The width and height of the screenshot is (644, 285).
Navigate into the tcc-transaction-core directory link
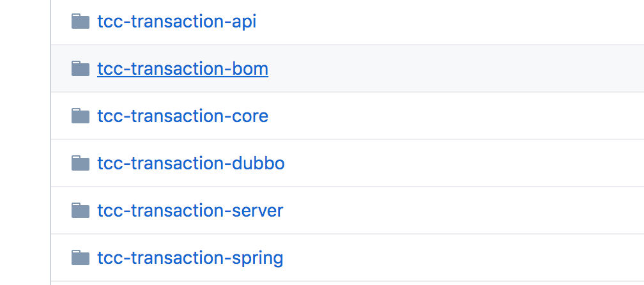[x=182, y=116]
